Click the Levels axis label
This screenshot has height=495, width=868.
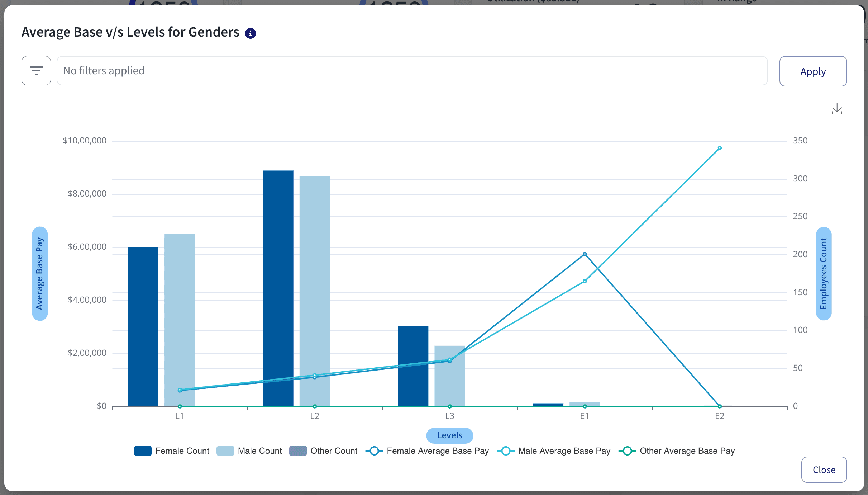[449, 435]
